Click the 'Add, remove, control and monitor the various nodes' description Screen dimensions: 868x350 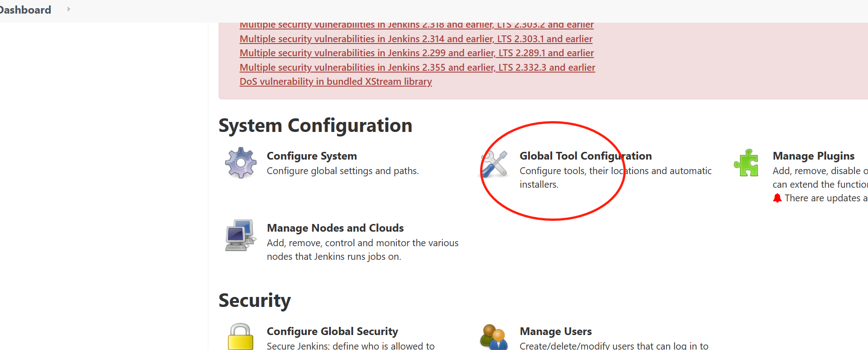pyautogui.click(x=363, y=250)
